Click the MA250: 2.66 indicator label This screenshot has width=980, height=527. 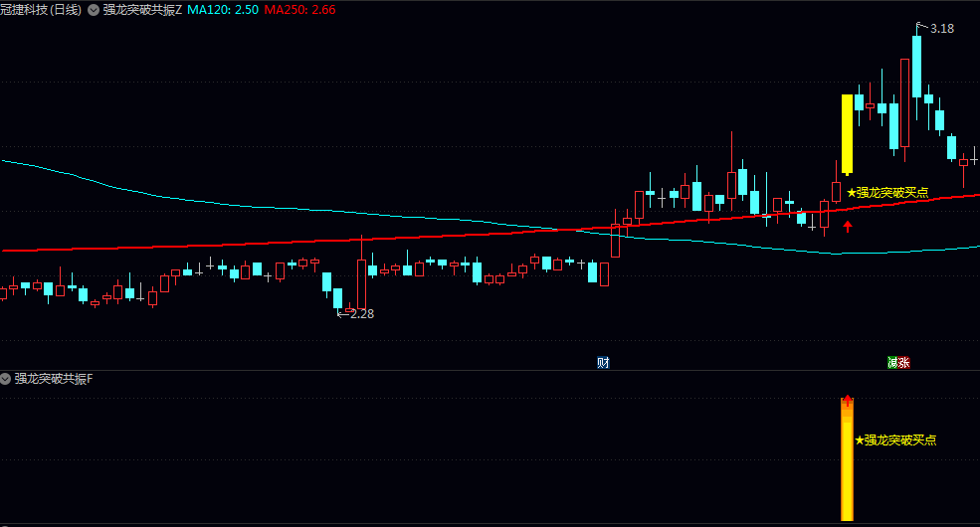coord(299,10)
